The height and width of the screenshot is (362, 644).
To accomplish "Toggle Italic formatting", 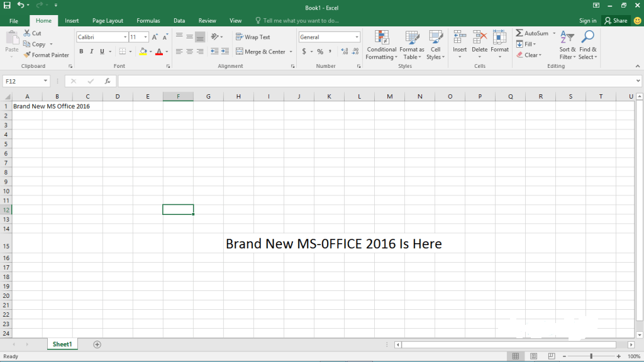I will [92, 52].
